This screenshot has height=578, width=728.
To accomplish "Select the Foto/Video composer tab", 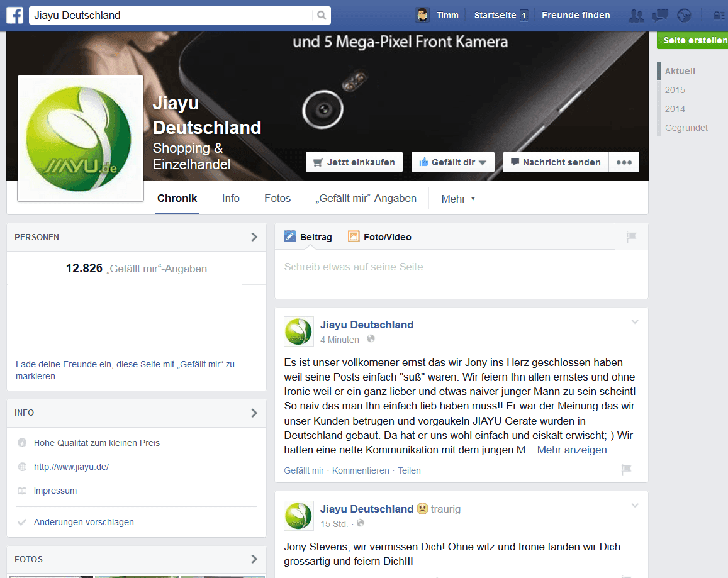I will click(380, 236).
